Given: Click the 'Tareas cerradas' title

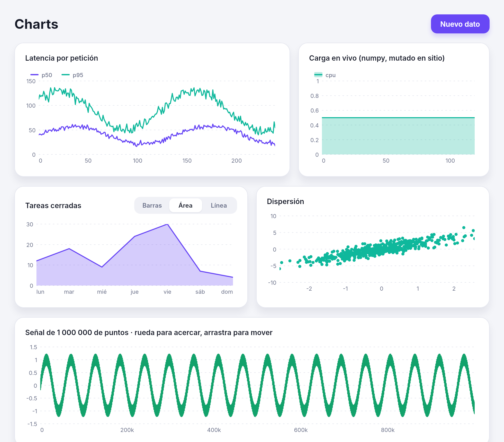Looking at the screenshot, I should [53, 206].
